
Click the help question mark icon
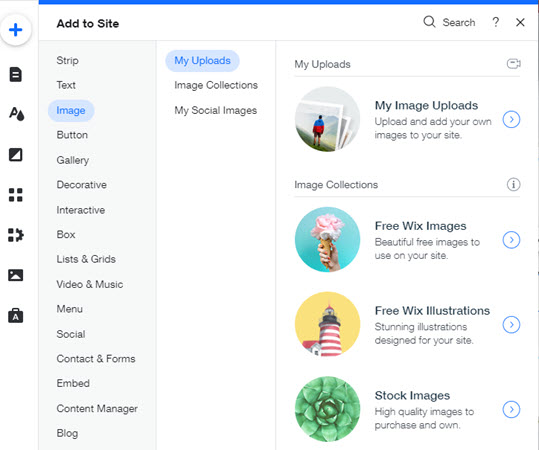coord(495,22)
